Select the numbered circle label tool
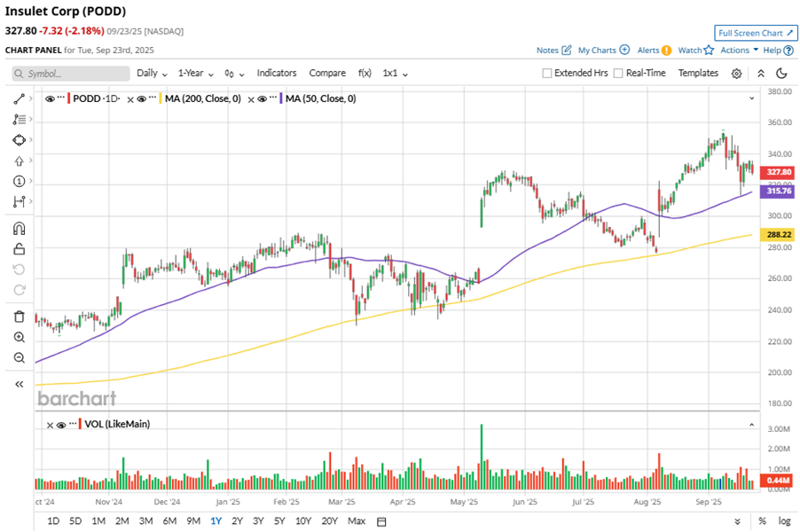The height and width of the screenshot is (532, 800). pos(19,181)
